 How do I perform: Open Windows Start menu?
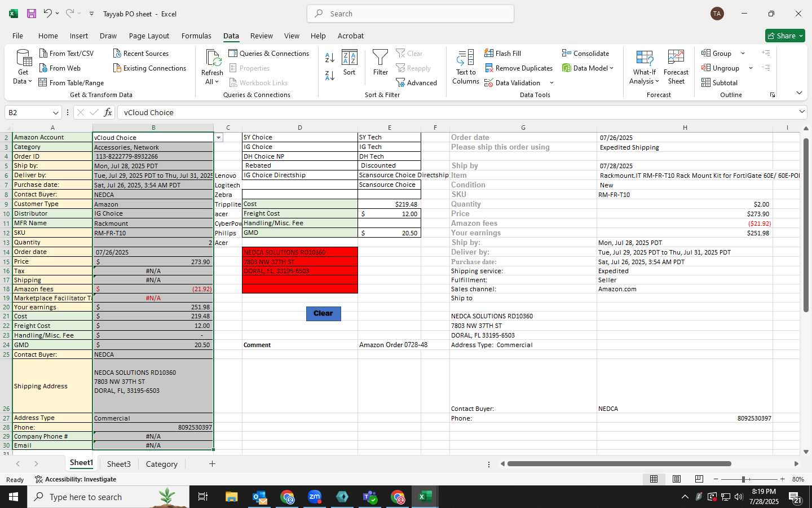14,497
